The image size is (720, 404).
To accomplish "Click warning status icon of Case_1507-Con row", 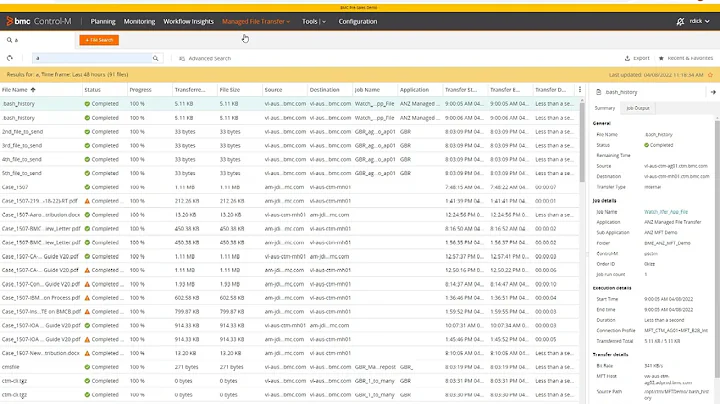I will click(x=87, y=284).
